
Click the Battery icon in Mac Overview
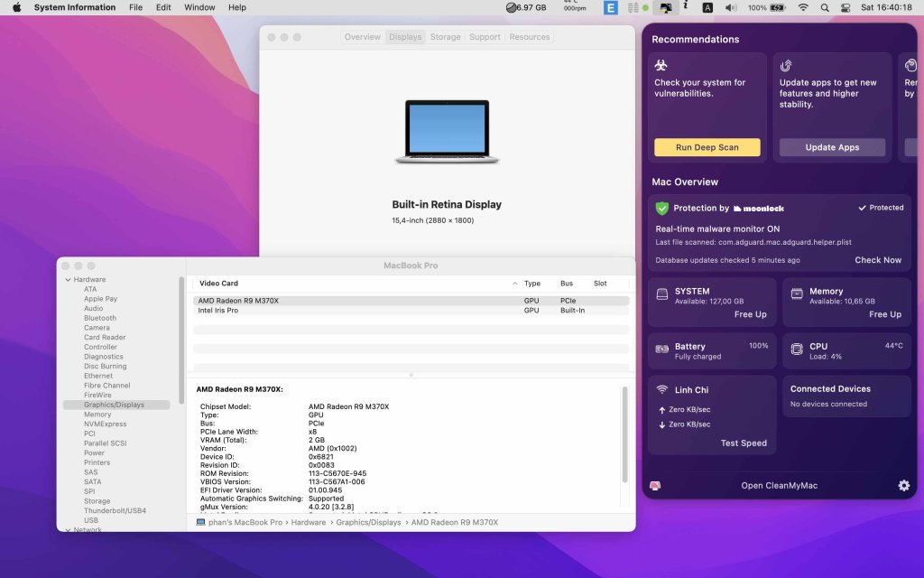click(662, 350)
